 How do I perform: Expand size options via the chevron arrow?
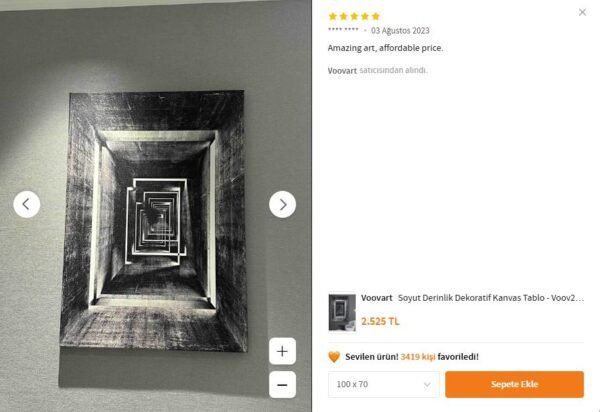(x=427, y=384)
